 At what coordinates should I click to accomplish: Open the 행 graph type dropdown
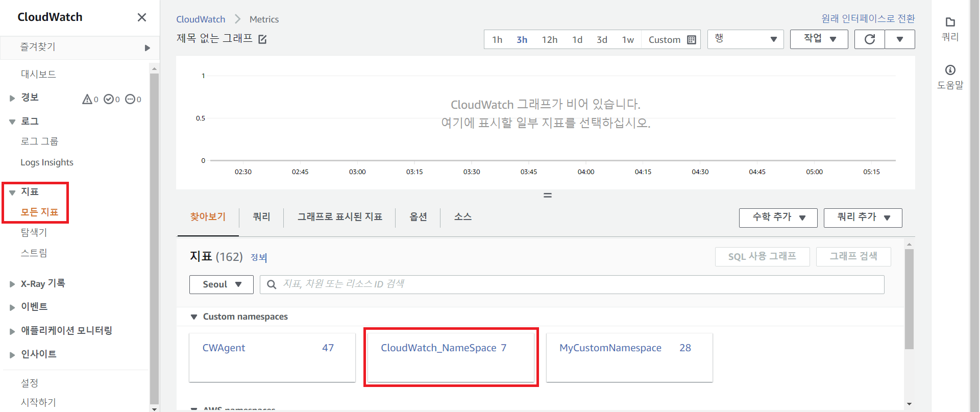click(x=745, y=39)
